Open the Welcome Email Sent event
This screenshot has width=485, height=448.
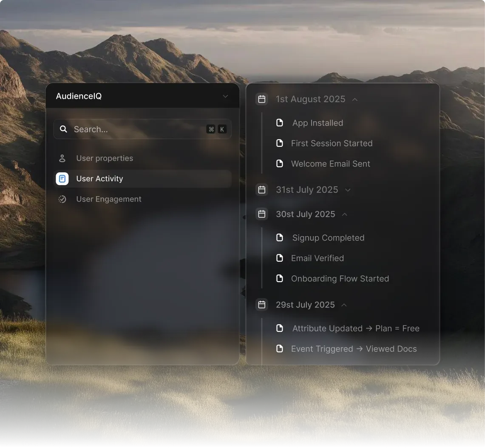pos(330,164)
